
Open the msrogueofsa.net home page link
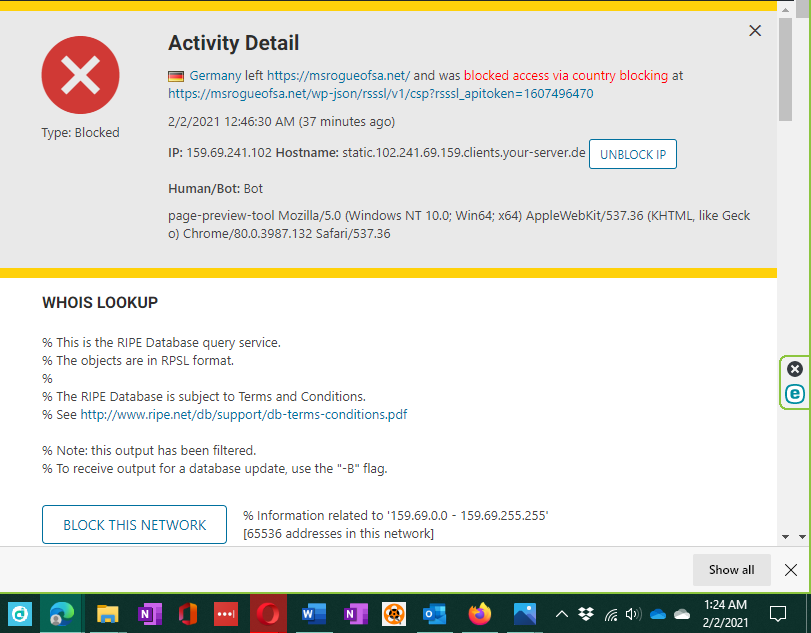click(338, 75)
